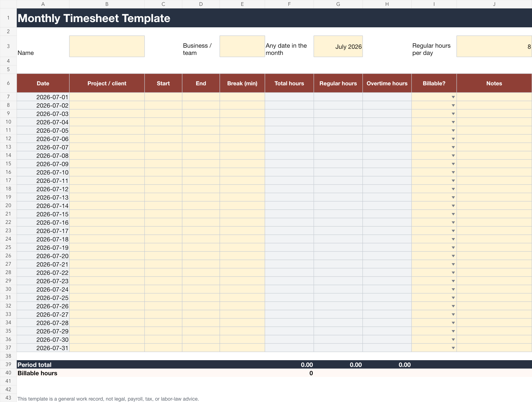The image size is (532, 402).
Task: Click the Break (min) header cell
Action: coord(242,83)
